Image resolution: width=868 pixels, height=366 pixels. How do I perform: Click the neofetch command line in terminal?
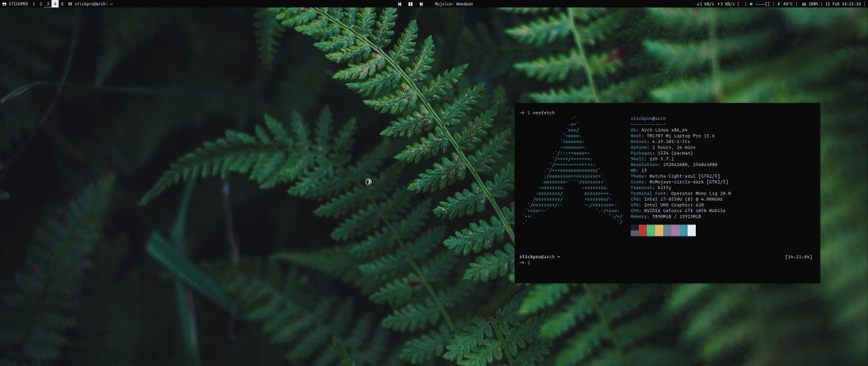pos(537,113)
